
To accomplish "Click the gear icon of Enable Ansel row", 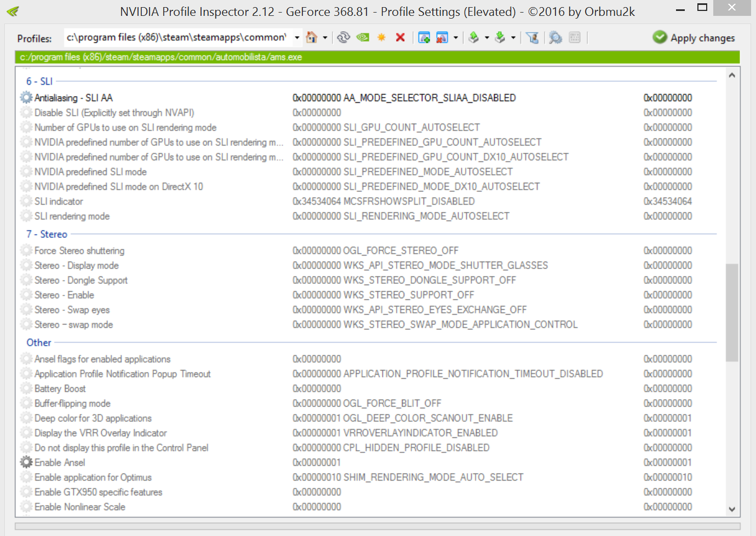I will tap(26, 462).
